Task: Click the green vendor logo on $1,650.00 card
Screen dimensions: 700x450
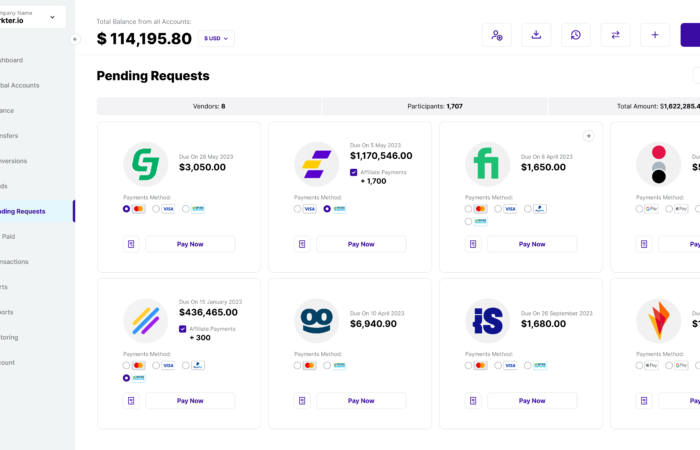Action: (x=488, y=164)
